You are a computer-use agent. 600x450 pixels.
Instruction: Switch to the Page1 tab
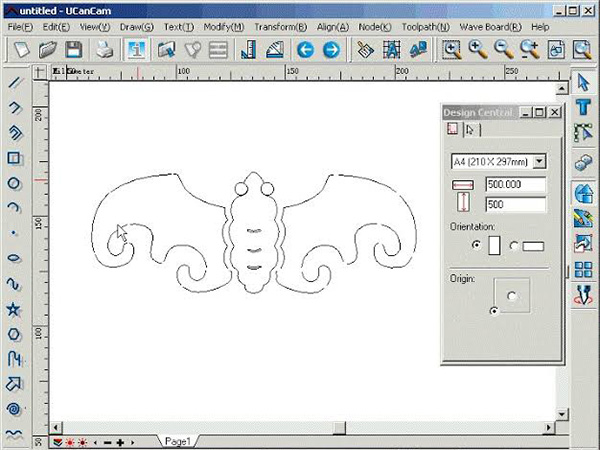(178, 441)
